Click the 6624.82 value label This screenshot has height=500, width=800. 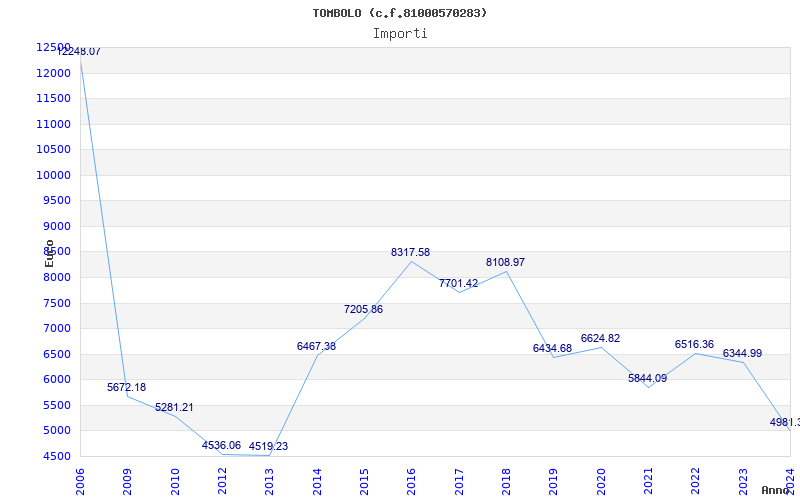(x=601, y=338)
